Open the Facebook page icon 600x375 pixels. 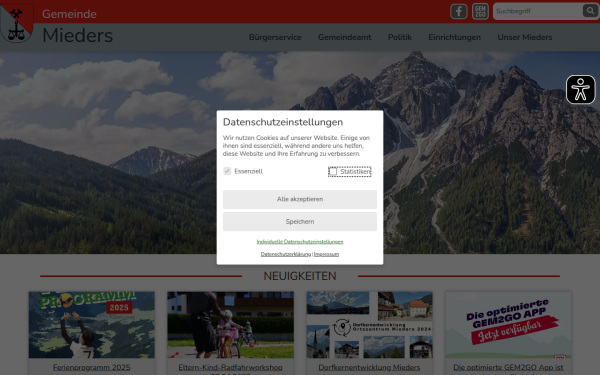(x=458, y=11)
